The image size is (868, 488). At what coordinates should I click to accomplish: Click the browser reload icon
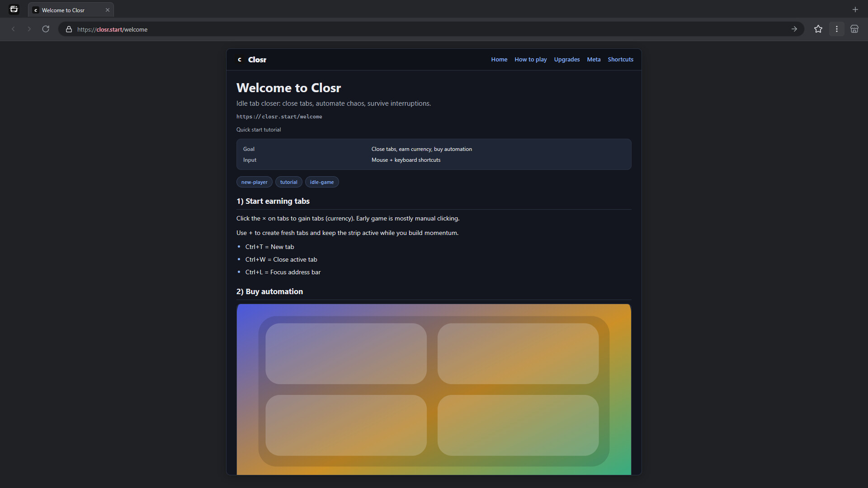pyautogui.click(x=46, y=29)
